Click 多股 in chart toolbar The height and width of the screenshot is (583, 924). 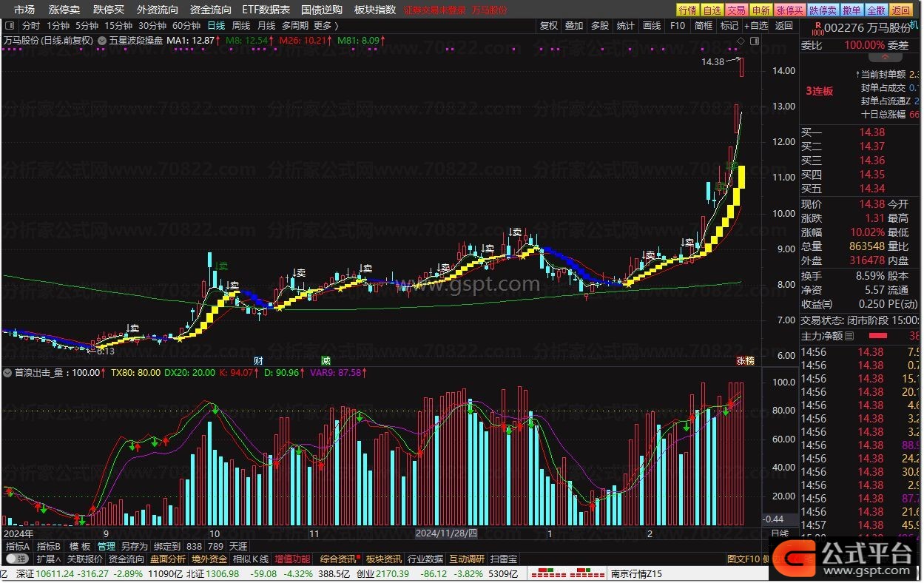pyautogui.click(x=600, y=25)
